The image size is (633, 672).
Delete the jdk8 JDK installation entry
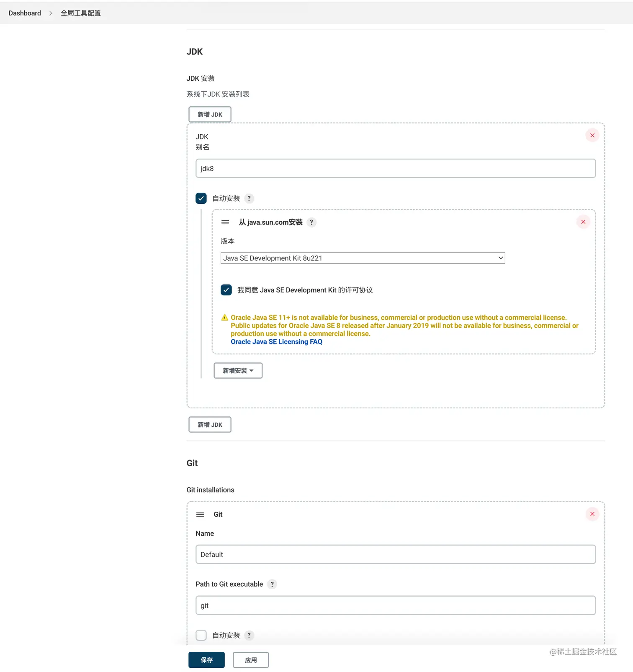(x=592, y=136)
